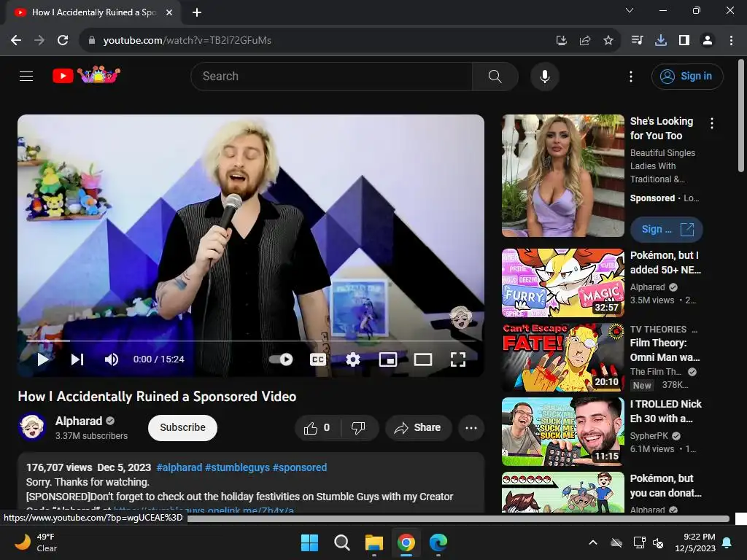Viewport: 747px width, 560px height.
Task: Open Chrome downloads
Action: pos(661,41)
